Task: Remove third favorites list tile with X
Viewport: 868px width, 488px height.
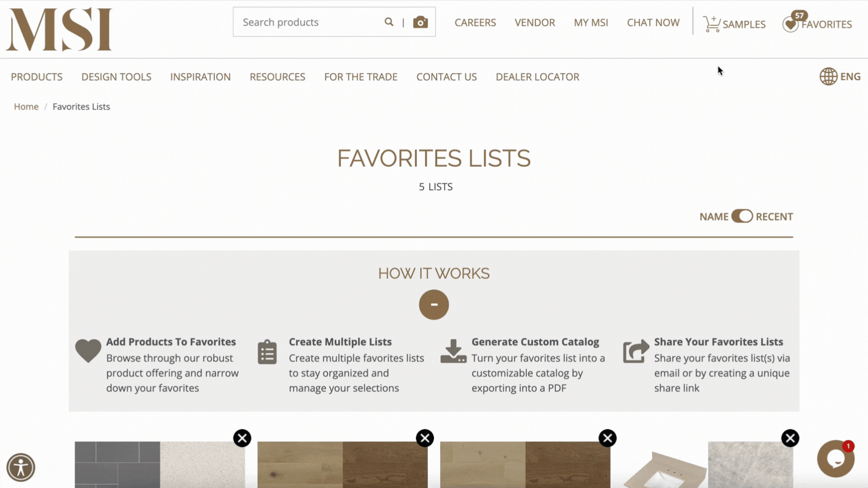Action: click(607, 438)
